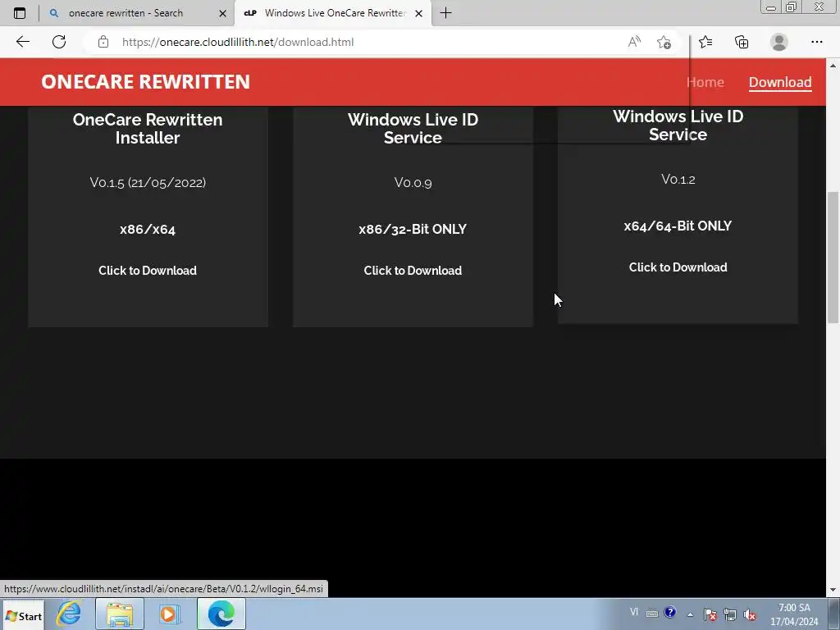The width and height of the screenshot is (840, 630).
Task: Download Windows Live ID Service V0.1.2
Action: (678, 267)
